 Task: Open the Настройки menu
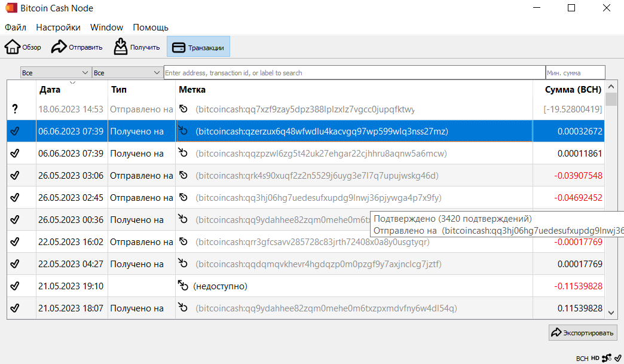click(58, 27)
